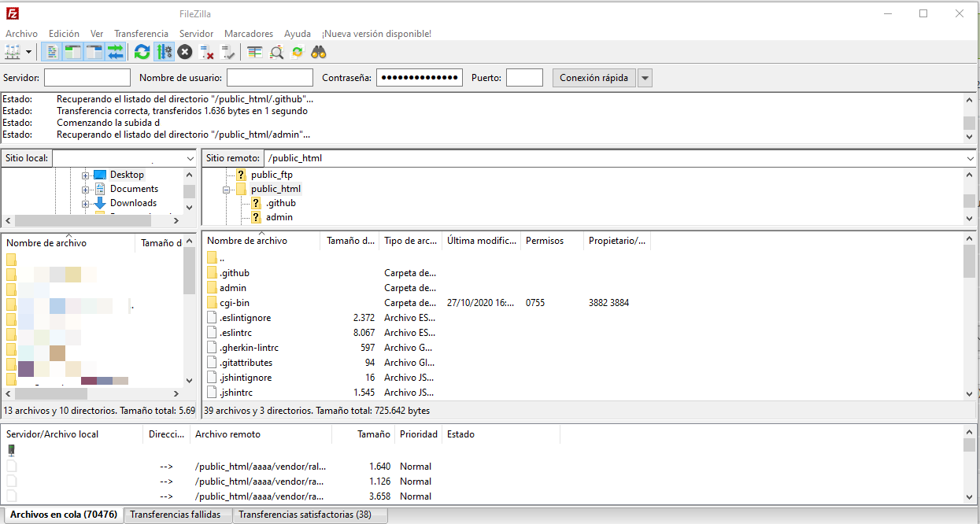Select .github in the remote tree
Image resolution: width=980 pixels, height=524 pixels.
[x=280, y=203]
